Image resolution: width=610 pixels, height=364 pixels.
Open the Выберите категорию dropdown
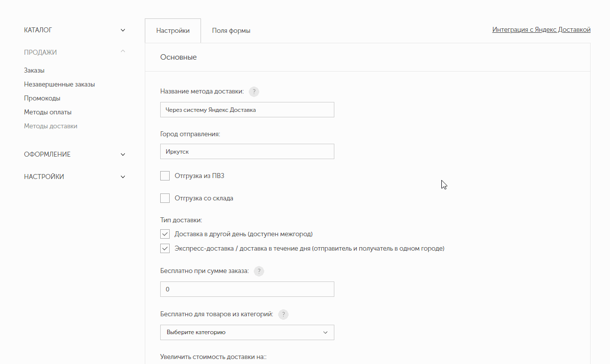tap(247, 332)
